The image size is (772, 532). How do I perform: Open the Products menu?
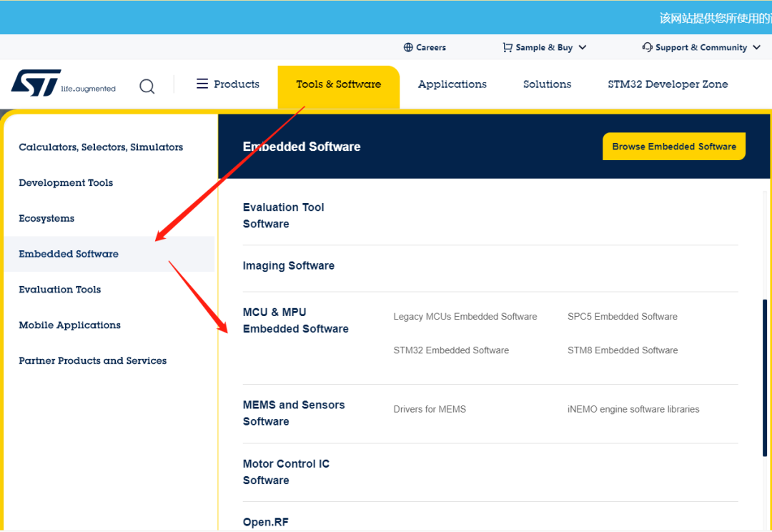pos(237,84)
